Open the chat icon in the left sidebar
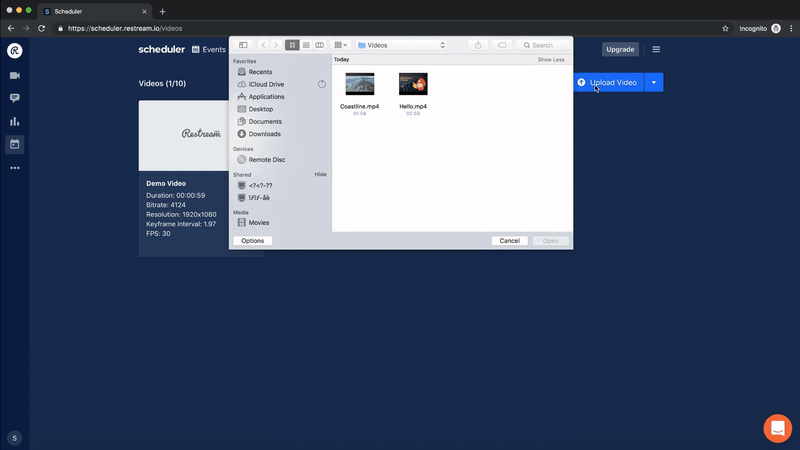This screenshot has width=800, height=450. [15, 98]
